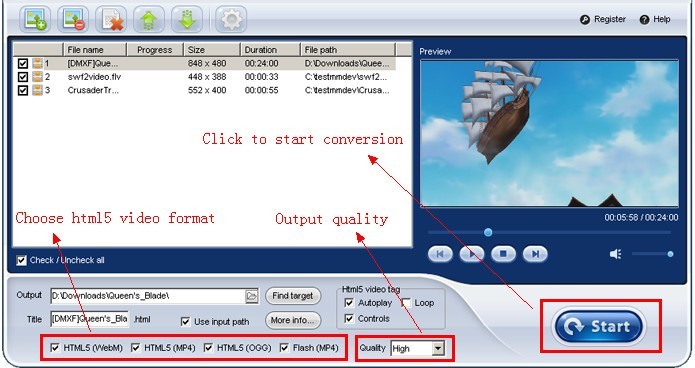
Task: Click the File name column header
Action: [x=95, y=50]
